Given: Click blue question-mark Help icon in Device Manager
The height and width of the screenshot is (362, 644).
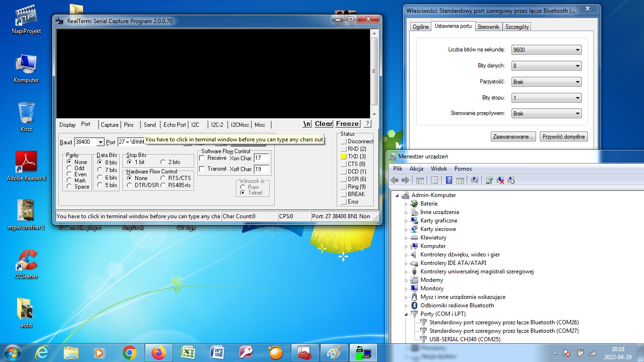Looking at the screenshot, I should (x=449, y=180).
